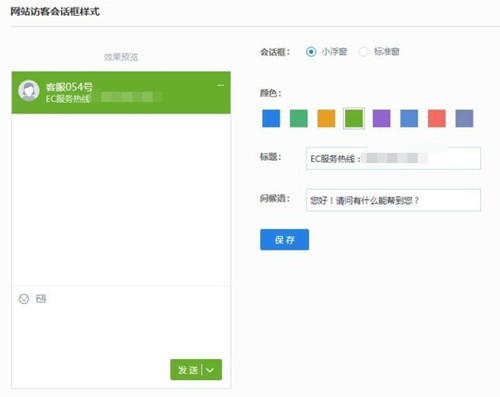
Task: Click the blue 保存 button
Action: (284, 240)
